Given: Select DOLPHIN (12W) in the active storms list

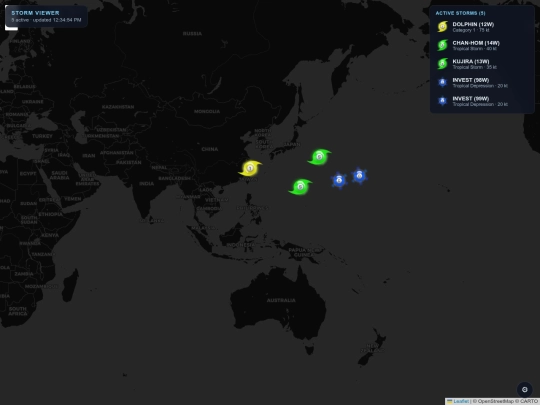Looking at the screenshot, I should pos(482,27).
